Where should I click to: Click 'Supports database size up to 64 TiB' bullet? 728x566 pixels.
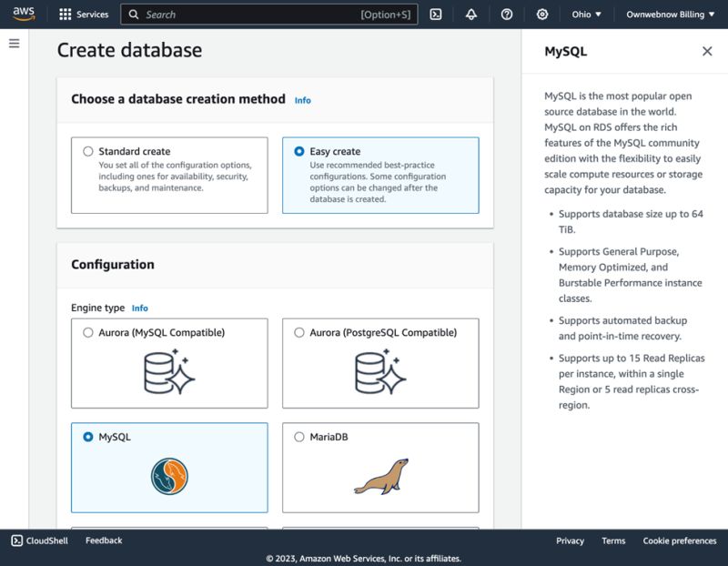tap(631, 221)
